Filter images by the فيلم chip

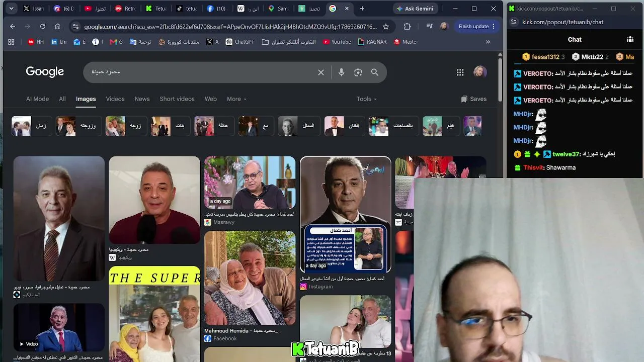pyautogui.click(x=440, y=126)
